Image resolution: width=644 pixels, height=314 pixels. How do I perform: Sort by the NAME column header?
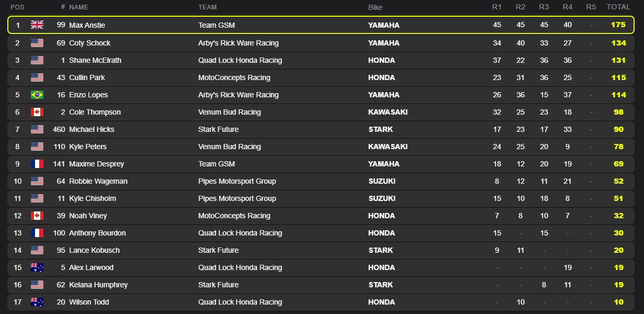78,7
